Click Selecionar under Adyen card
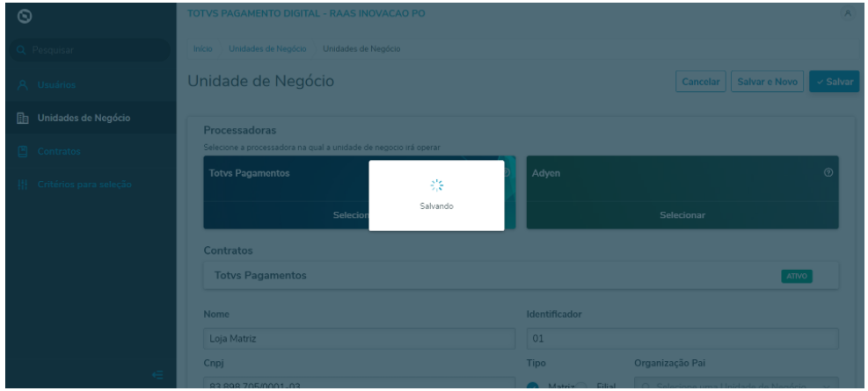 (x=682, y=215)
